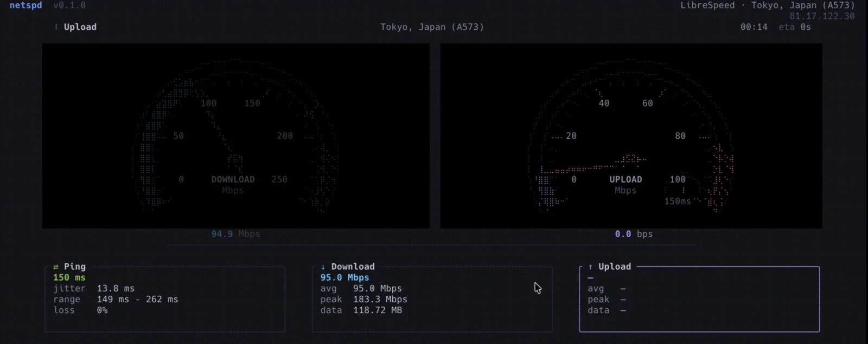Viewport: 868px width, 344px height.
Task: Select the netspd app title
Action: [x=25, y=5]
